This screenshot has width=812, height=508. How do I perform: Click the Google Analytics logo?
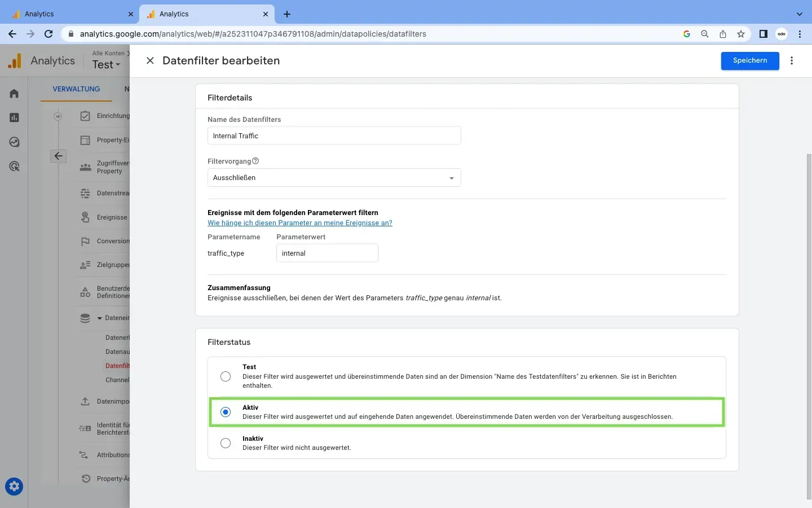[15, 60]
